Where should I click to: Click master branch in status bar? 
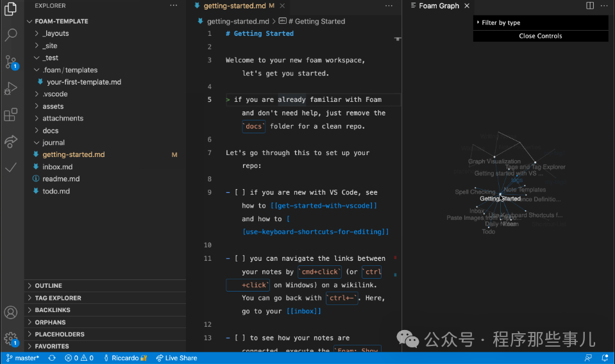click(22, 358)
